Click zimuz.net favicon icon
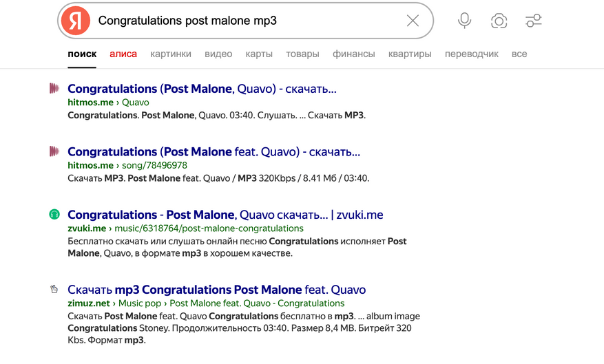Viewport: 604px width, 364px height. tap(54, 290)
